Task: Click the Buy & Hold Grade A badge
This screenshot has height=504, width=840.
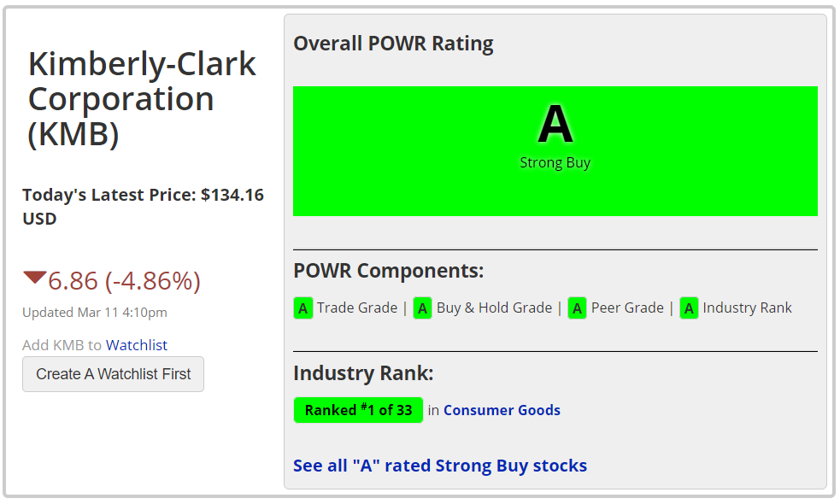Action: 422,308
